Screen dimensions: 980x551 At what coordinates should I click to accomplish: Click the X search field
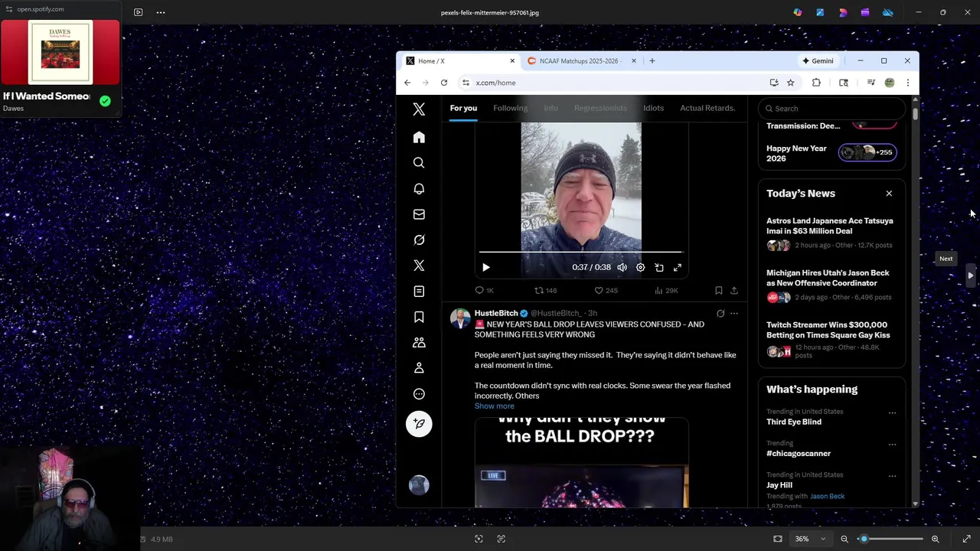point(832,109)
